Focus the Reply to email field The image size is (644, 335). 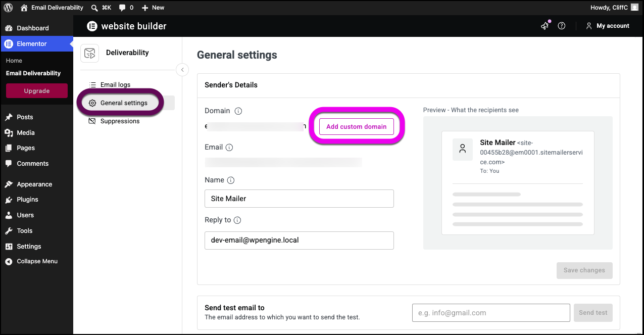299,241
